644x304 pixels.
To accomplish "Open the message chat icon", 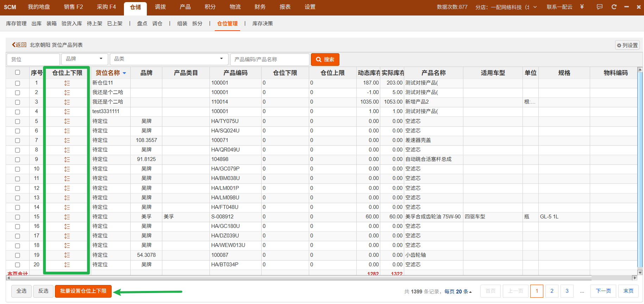I will point(600,7).
